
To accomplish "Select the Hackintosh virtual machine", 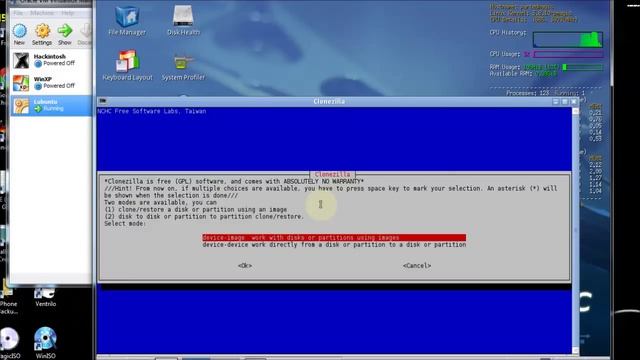I will pyautogui.click(x=51, y=60).
